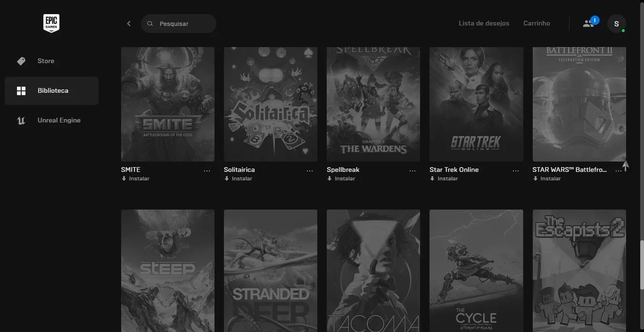The width and height of the screenshot is (644, 332).
Task: Click the vertical scrollbar thumb
Action: point(641,264)
